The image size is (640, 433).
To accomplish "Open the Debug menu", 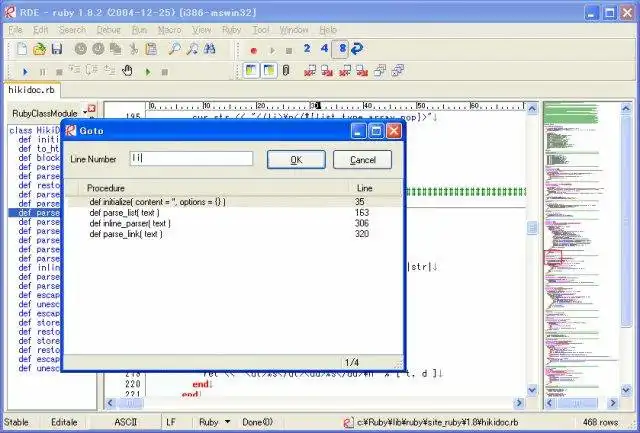I will pyautogui.click(x=109, y=30).
